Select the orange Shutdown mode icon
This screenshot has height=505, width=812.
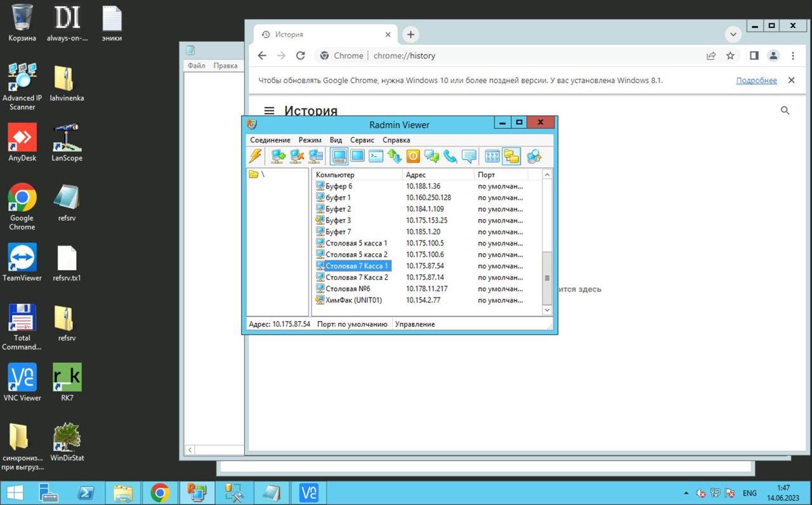pyautogui.click(x=413, y=156)
